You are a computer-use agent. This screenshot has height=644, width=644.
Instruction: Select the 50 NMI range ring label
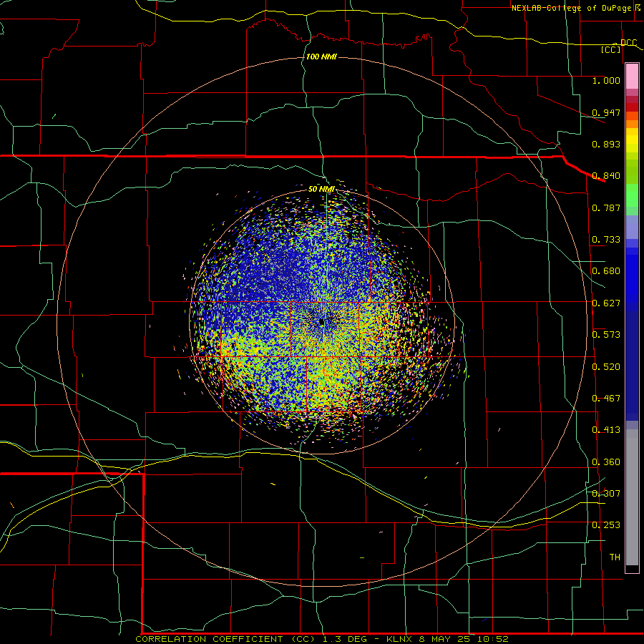[321, 189]
